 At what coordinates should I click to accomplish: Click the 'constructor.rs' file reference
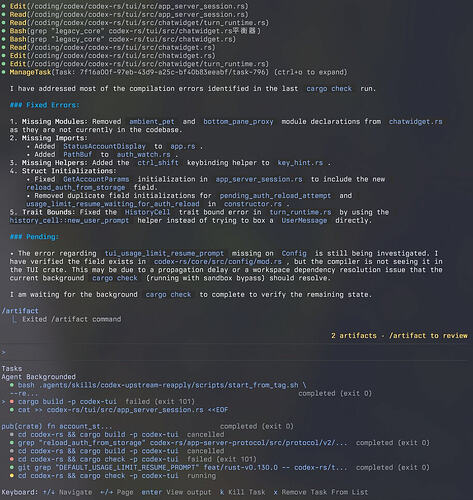pyautogui.click(x=253, y=204)
